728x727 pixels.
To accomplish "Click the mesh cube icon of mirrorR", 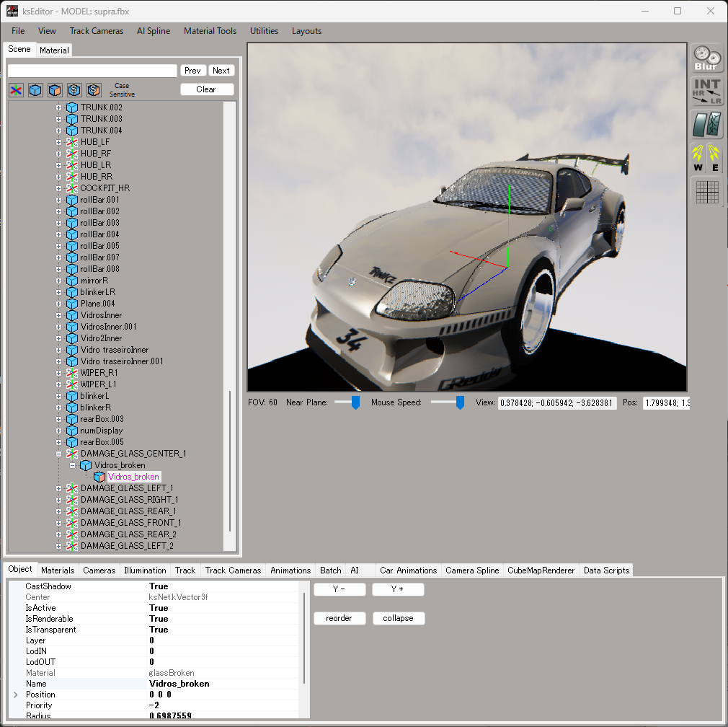I will click(72, 281).
